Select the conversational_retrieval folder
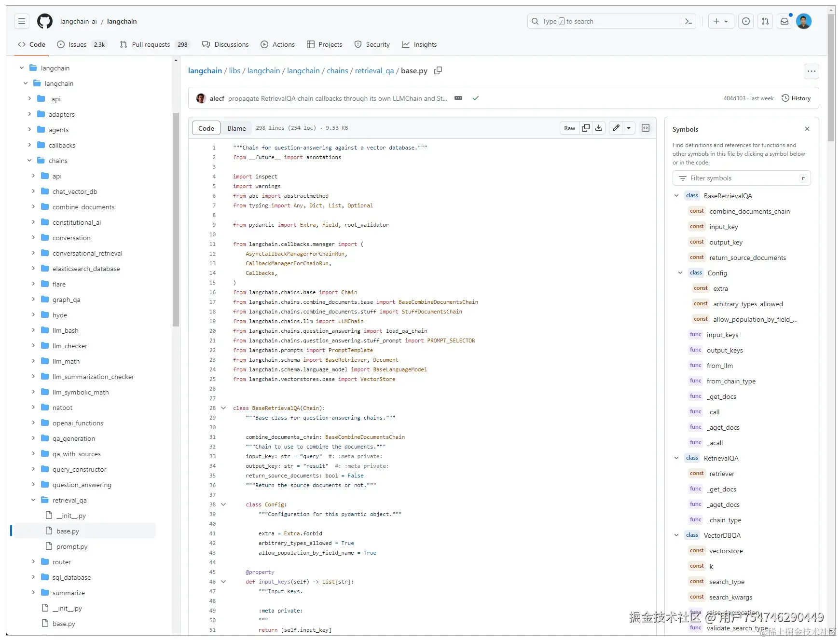Screen dimensions: 840x640 [x=87, y=253]
